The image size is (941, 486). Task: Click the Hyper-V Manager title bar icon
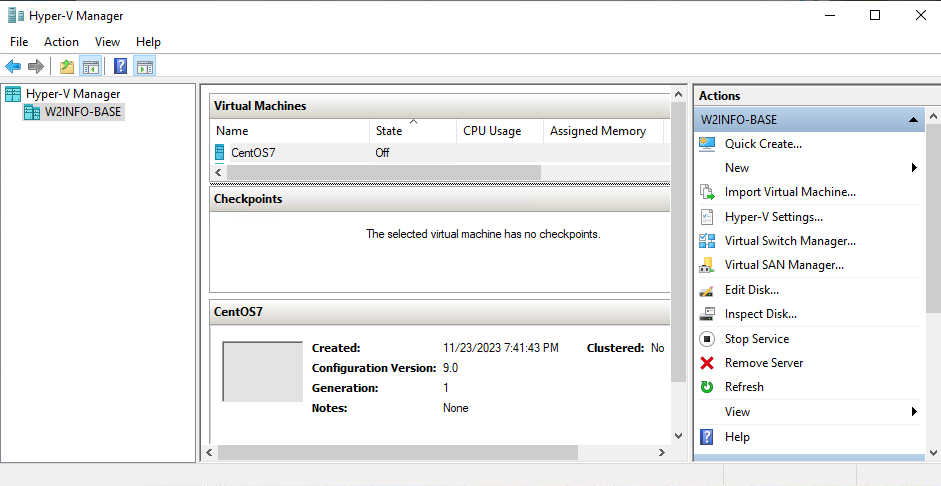click(x=16, y=15)
